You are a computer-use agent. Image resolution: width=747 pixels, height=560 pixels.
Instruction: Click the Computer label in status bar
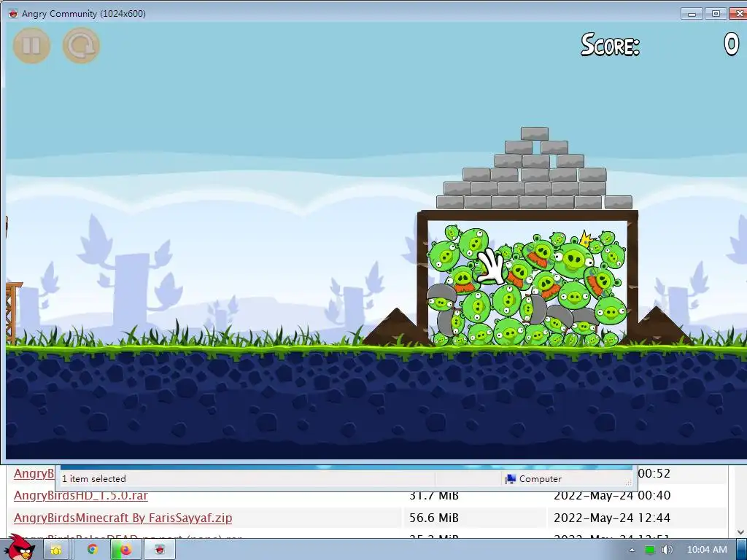pyautogui.click(x=540, y=479)
